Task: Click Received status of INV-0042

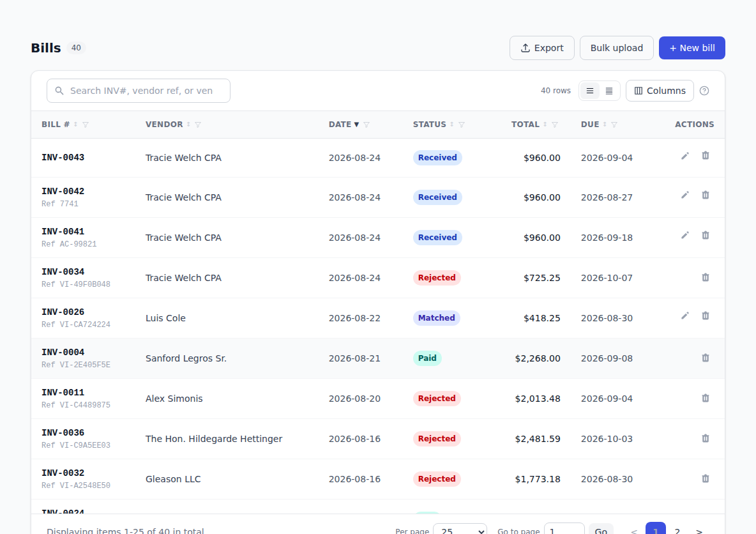Action: point(437,197)
